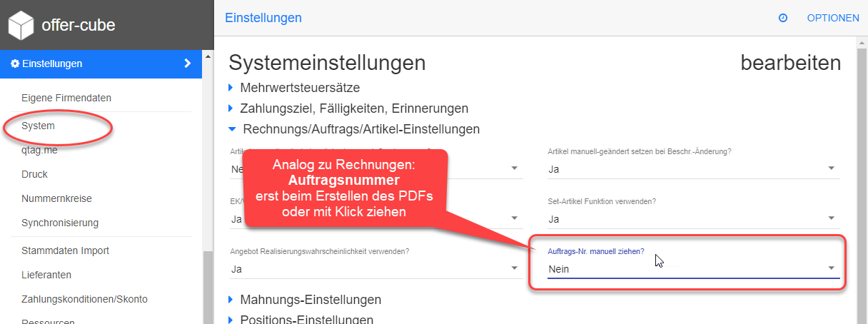Click the offer-cube logo icon
Viewport: 868px width, 324px height.
21,26
